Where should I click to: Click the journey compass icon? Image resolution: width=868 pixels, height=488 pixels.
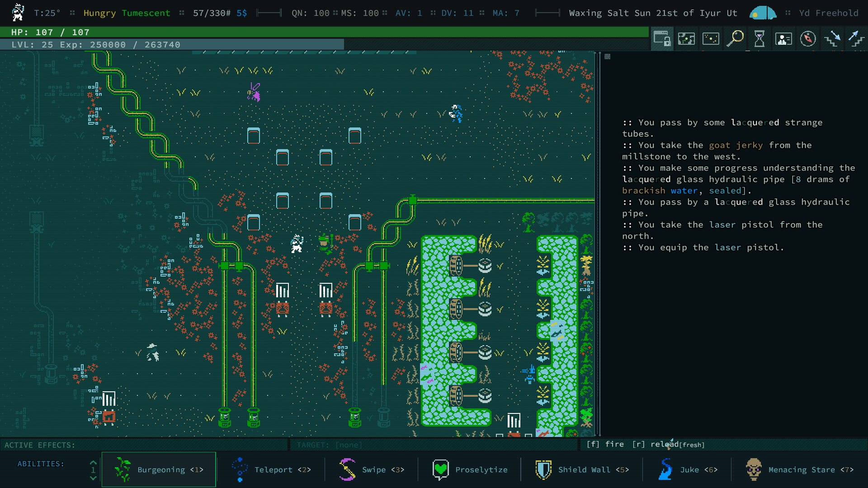(x=808, y=39)
